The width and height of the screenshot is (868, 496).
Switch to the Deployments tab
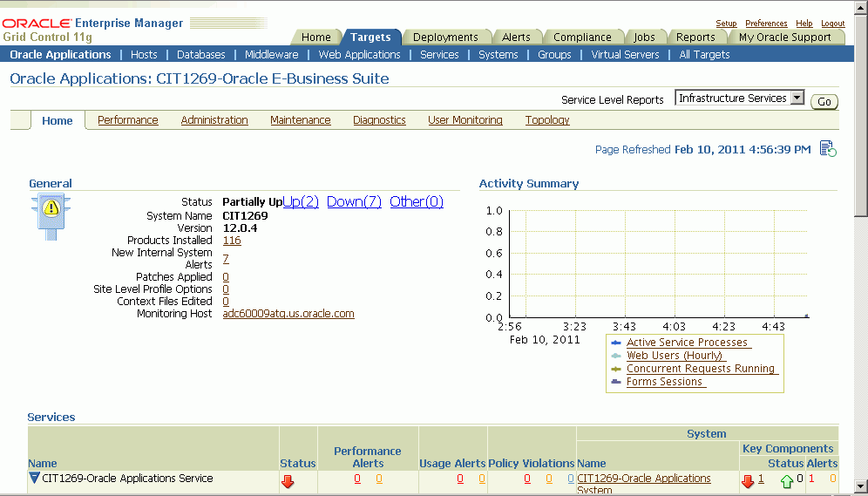pyautogui.click(x=444, y=37)
